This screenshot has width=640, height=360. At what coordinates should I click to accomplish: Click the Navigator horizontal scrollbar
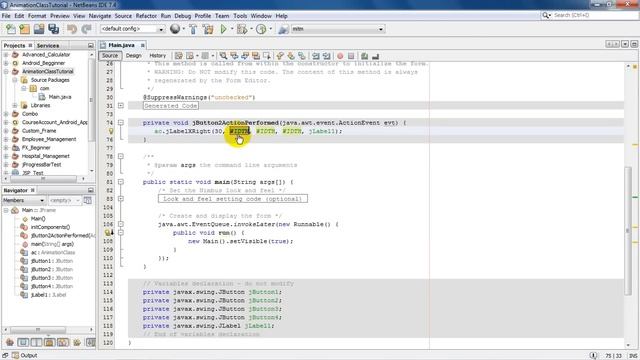point(38,329)
